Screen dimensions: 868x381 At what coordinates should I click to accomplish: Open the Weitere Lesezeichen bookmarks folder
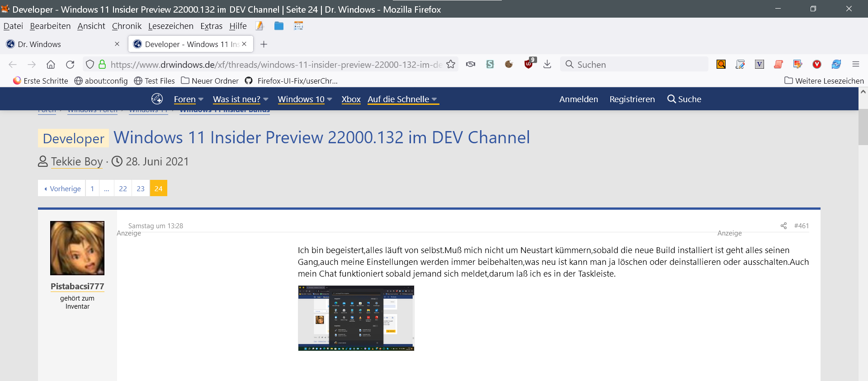[x=824, y=81]
